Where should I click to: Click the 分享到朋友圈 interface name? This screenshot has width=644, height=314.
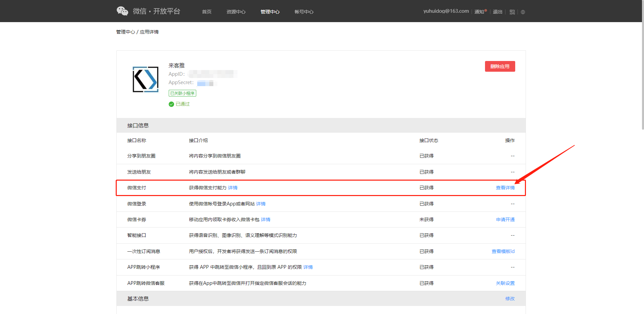141,156
